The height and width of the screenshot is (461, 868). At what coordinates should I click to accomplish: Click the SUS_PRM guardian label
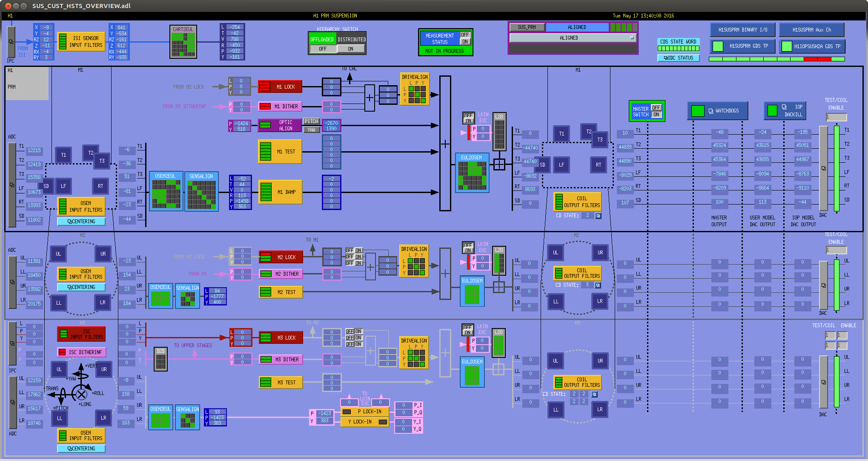[x=527, y=27]
